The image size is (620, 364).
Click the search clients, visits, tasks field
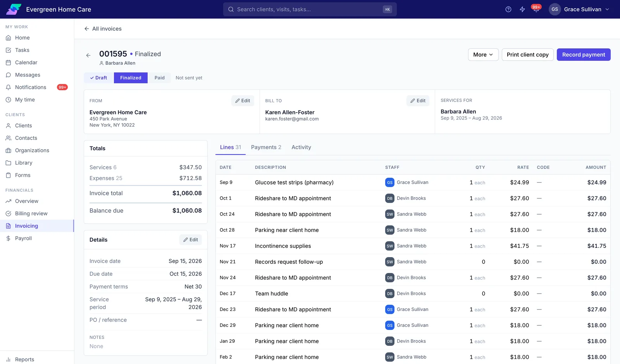pos(310,9)
